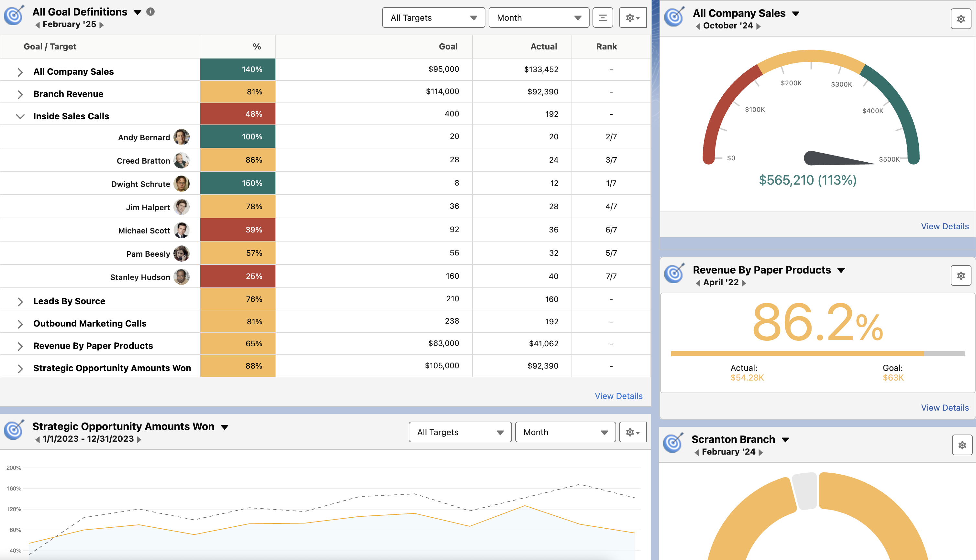Open gear settings on Scranton Branch card
This screenshot has height=560, width=976.
(962, 445)
